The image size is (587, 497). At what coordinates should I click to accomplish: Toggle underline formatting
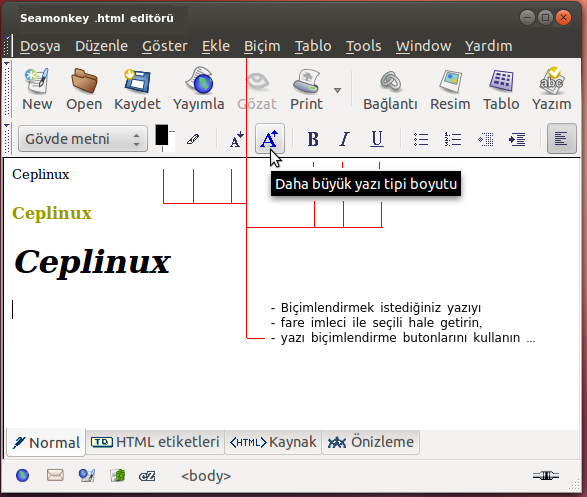point(377,139)
